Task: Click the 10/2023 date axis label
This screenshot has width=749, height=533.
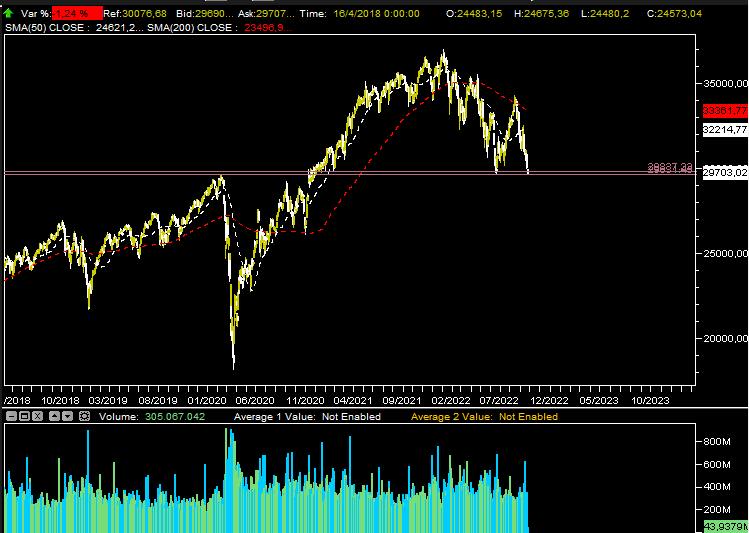Action: click(x=651, y=401)
